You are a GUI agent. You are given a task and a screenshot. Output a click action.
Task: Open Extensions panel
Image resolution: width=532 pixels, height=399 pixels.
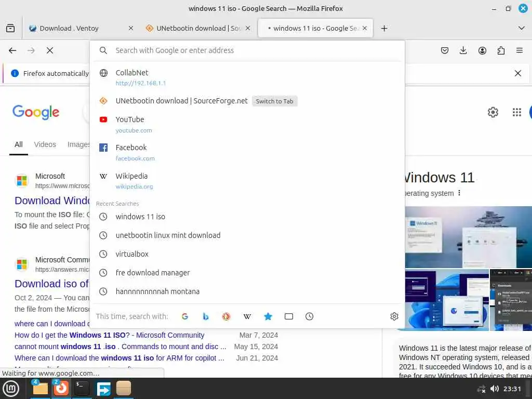[501, 50]
